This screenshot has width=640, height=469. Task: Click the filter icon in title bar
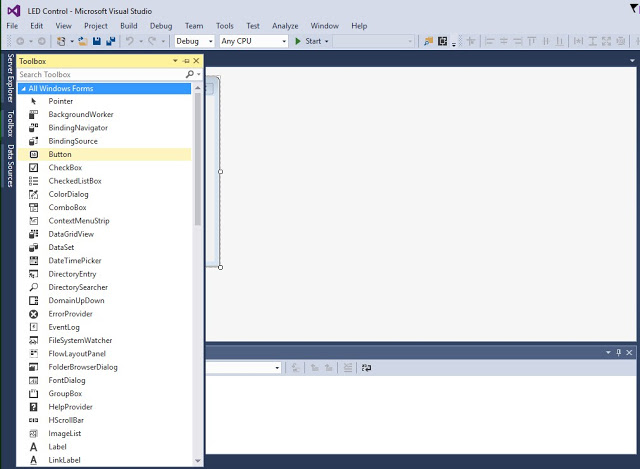[x=634, y=8]
